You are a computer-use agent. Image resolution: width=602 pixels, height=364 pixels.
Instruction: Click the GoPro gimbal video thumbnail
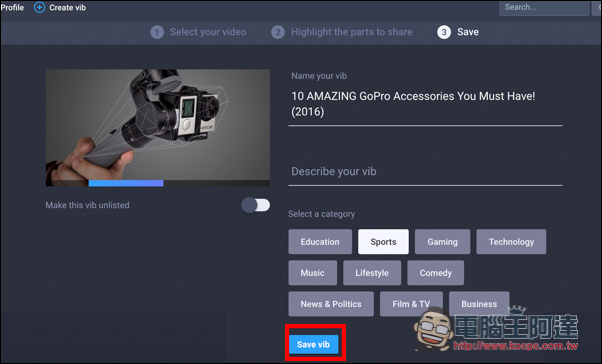158,125
